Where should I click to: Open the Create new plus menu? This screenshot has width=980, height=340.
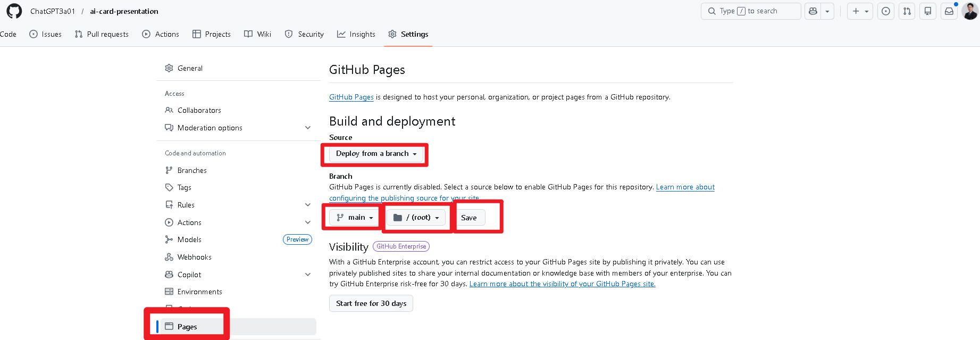pos(860,11)
